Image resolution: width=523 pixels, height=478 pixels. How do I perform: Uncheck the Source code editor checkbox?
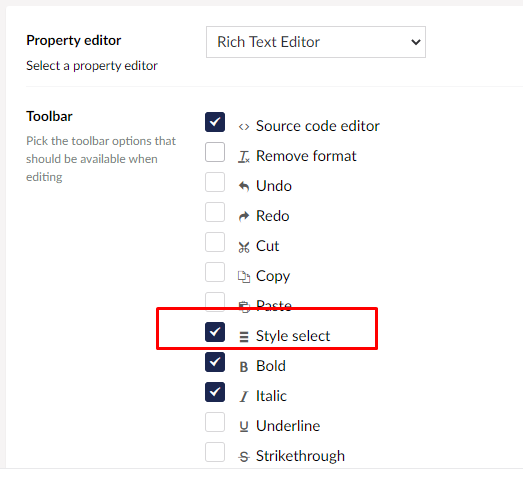click(215, 122)
